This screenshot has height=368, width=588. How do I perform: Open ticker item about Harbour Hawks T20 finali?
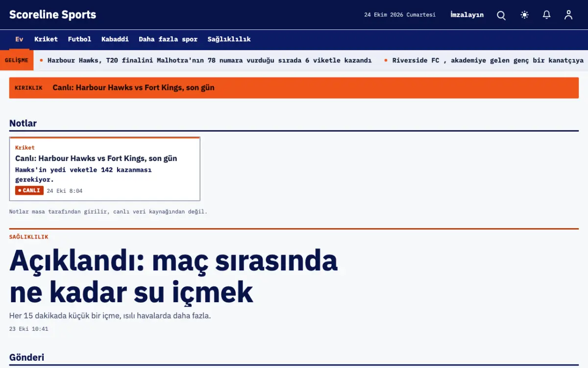click(x=210, y=60)
